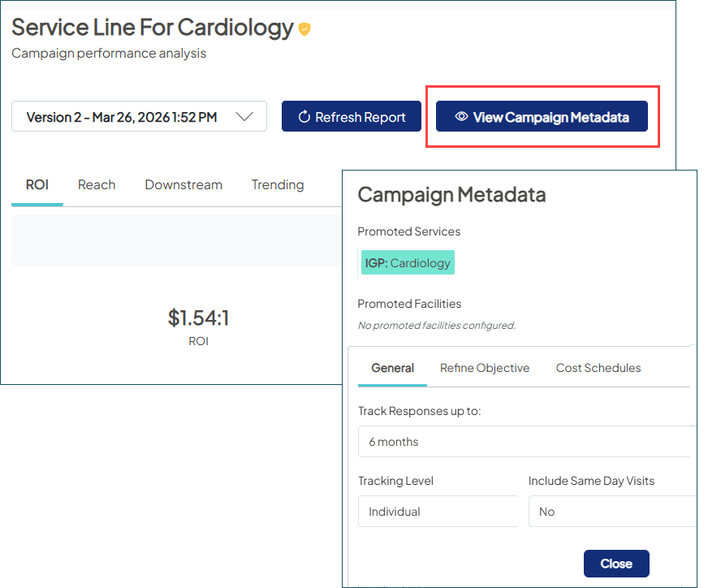
Task: Open the Cost Schedules tab
Action: [x=598, y=368]
